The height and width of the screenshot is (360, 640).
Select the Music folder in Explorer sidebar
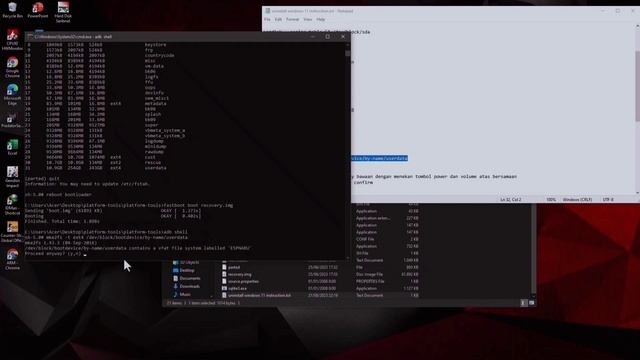182,294
